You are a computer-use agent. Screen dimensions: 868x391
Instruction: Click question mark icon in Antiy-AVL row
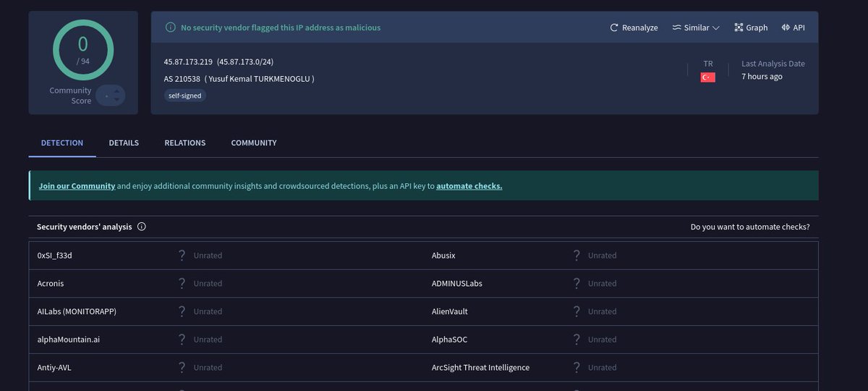pyautogui.click(x=182, y=367)
